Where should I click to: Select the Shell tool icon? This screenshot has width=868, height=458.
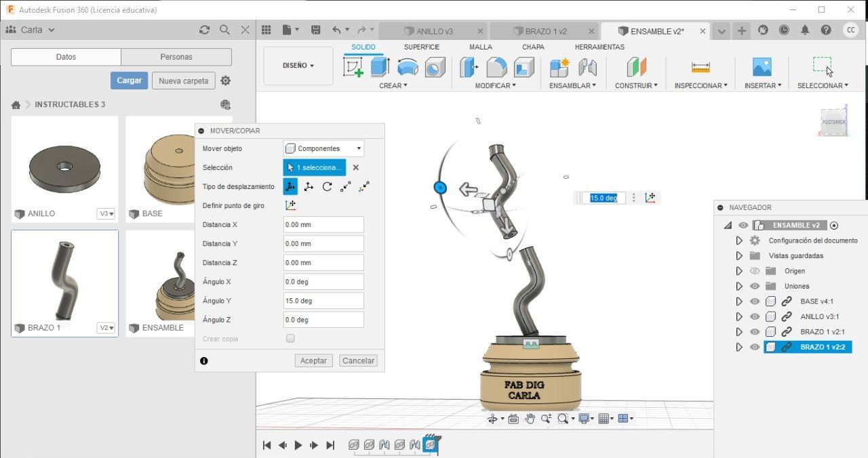[x=524, y=67]
